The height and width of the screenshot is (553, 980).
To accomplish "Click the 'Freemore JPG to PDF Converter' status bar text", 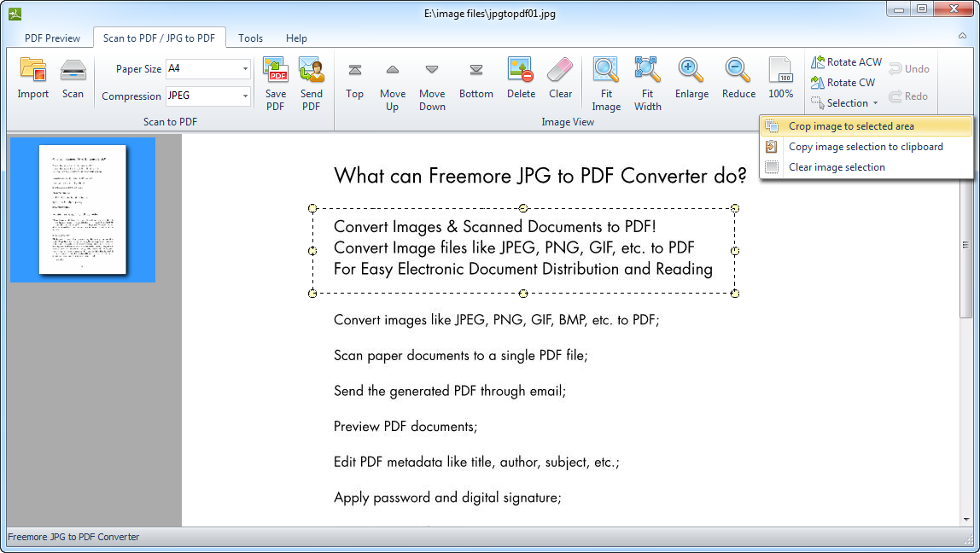I will (x=73, y=537).
